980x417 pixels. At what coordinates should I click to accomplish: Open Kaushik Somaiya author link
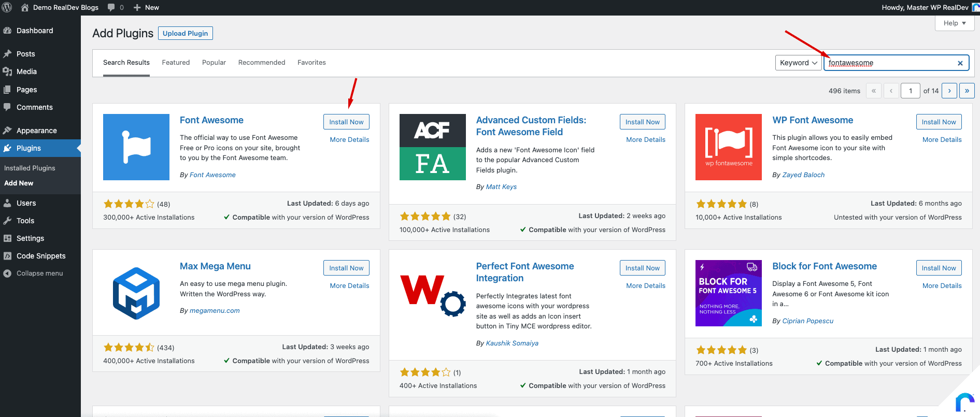[x=512, y=343]
